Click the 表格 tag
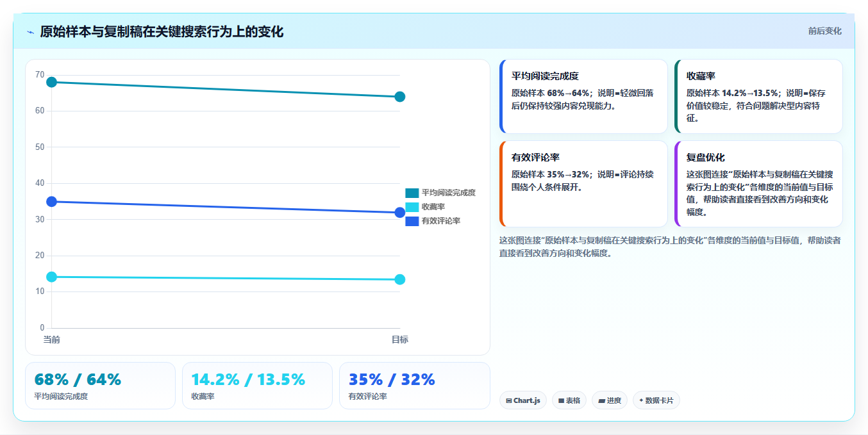This screenshot has width=868, height=435. click(569, 400)
